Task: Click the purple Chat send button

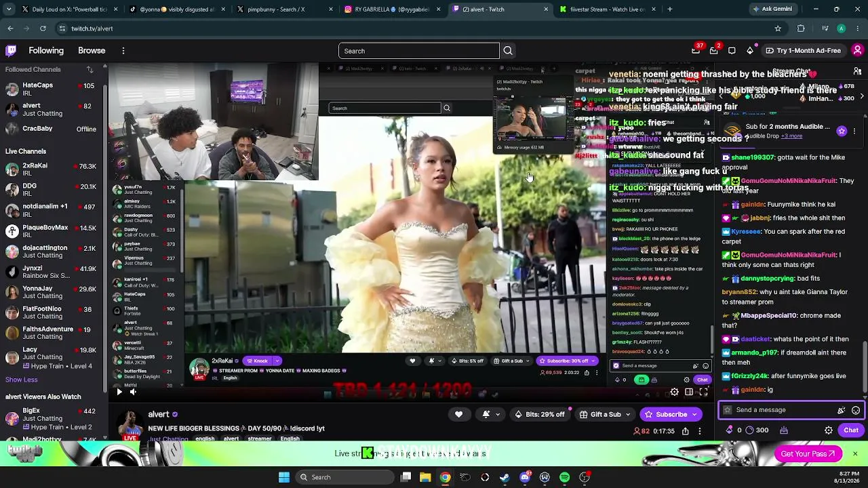Action: tap(851, 430)
